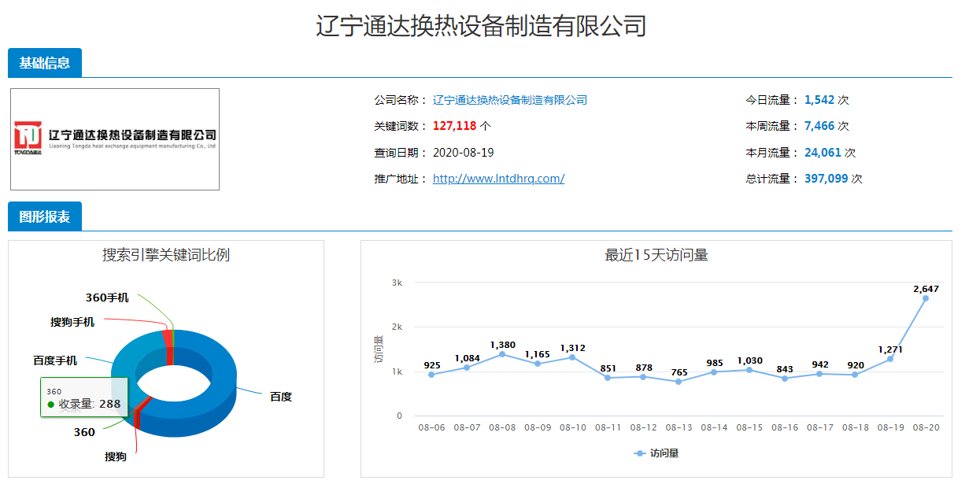Click the 08-06 date on the x-axis
The image size is (980, 488).
coord(431,427)
